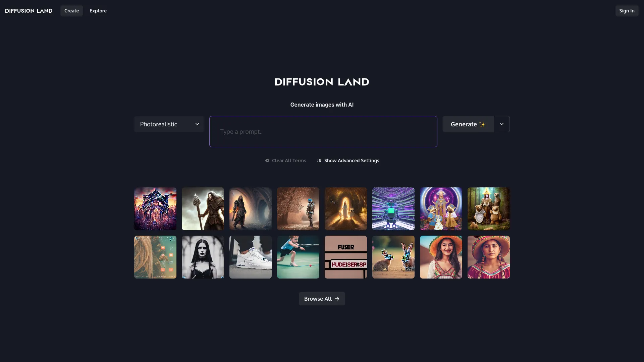Click the prompt text input field
This screenshot has width=644, height=362.
(323, 131)
